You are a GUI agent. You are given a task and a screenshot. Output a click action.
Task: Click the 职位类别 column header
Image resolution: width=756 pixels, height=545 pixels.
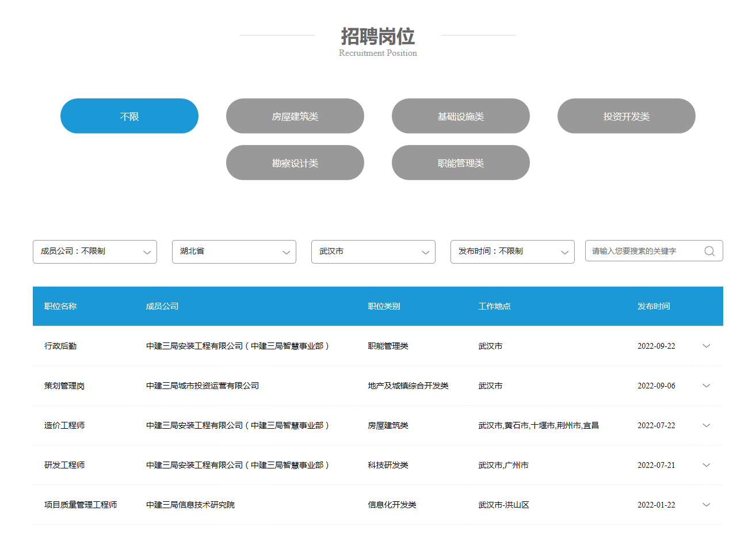click(x=384, y=306)
